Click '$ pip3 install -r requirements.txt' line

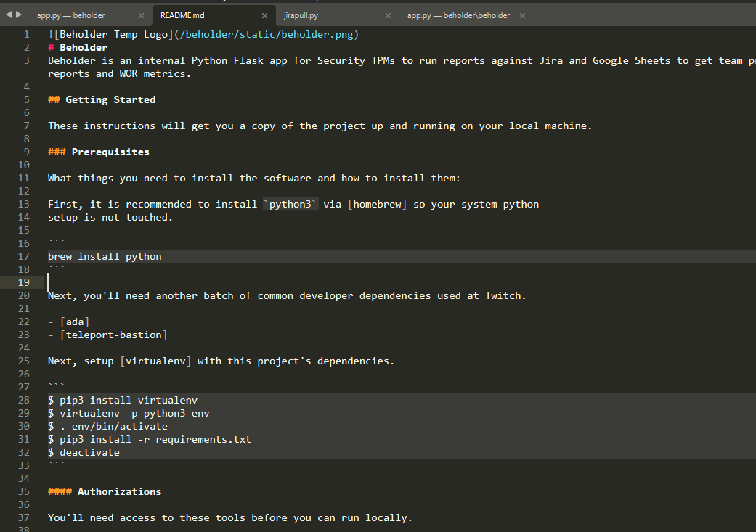pyautogui.click(x=150, y=440)
